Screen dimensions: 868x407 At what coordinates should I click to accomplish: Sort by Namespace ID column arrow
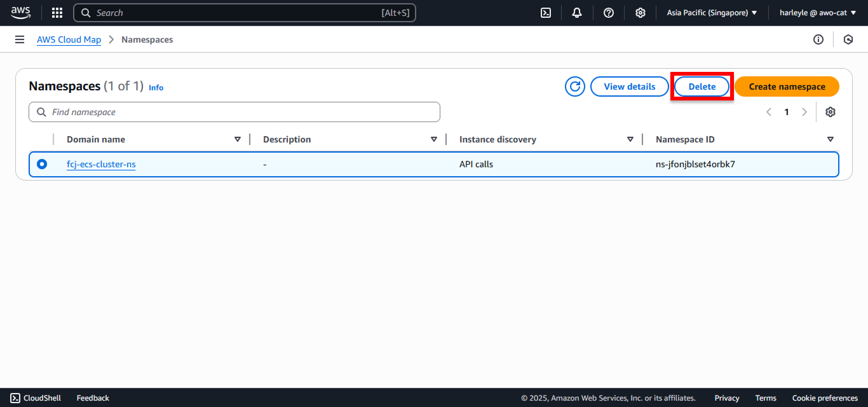pyautogui.click(x=831, y=139)
